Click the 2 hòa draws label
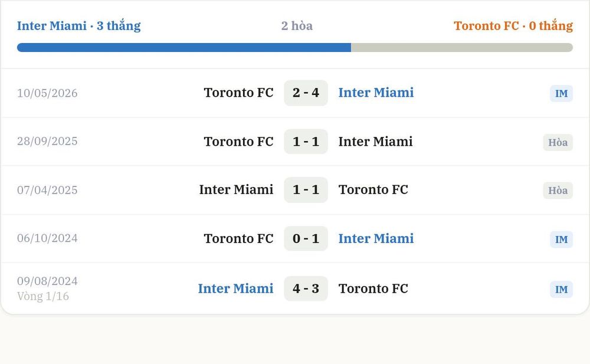Screen dimensions: 590x364 coord(297,25)
